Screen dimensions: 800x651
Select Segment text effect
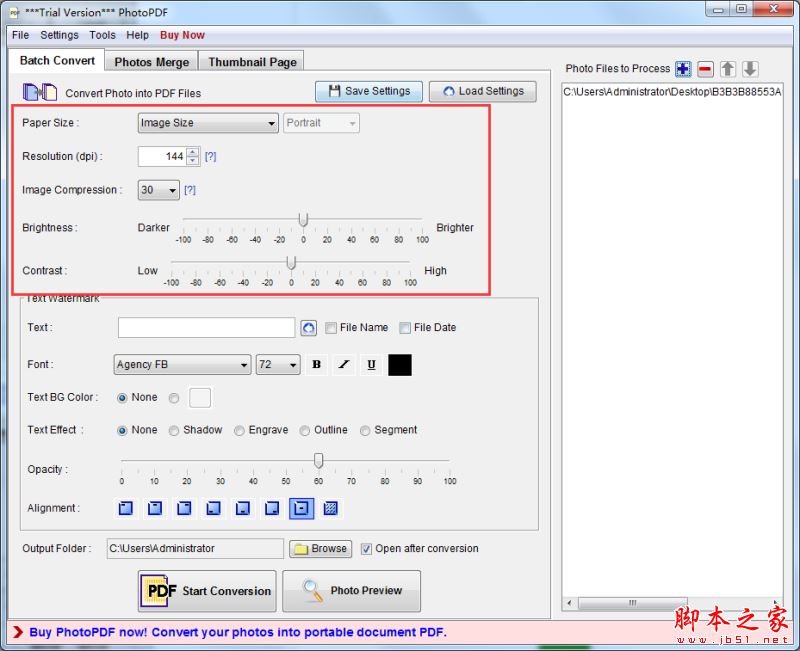[x=365, y=431]
